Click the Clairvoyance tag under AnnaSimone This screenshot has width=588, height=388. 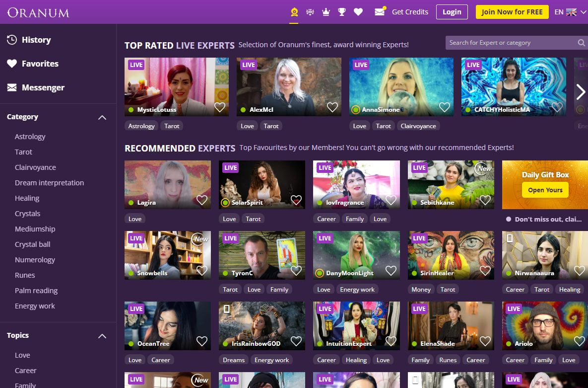pyautogui.click(x=418, y=126)
